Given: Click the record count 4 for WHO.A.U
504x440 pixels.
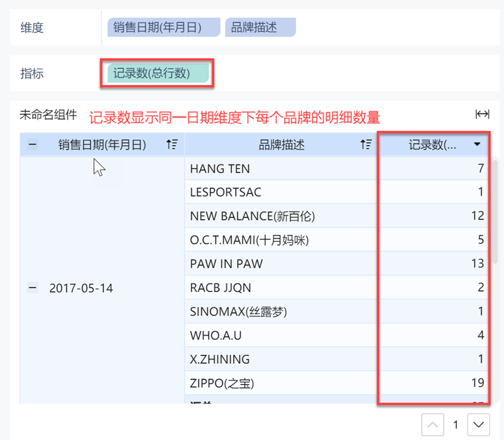Looking at the screenshot, I should [x=481, y=335].
